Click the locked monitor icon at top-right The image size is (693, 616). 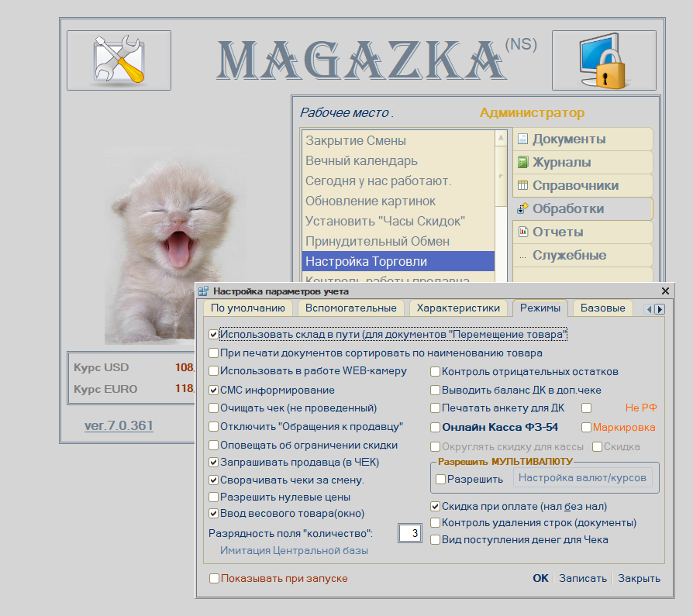(604, 60)
